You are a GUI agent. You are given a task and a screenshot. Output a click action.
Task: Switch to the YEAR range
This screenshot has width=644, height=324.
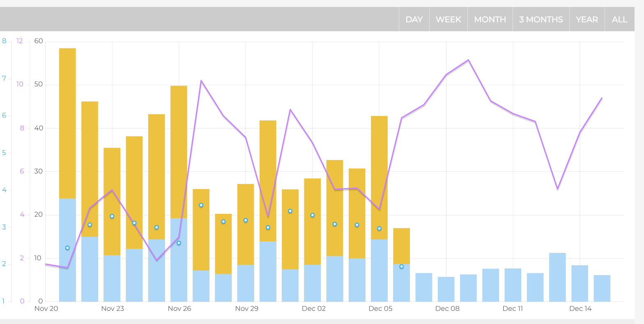pyautogui.click(x=586, y=19)
